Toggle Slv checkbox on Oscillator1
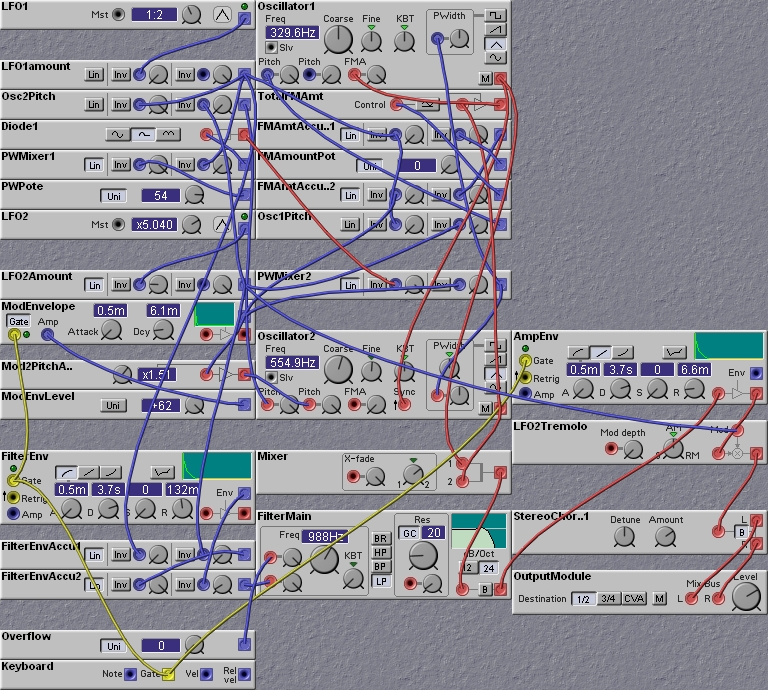The width and height of the screenshot is (768, 690). click(x=271, y=48)
